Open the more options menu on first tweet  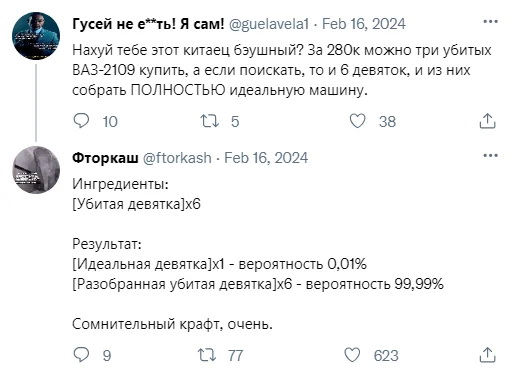[490, 22]
